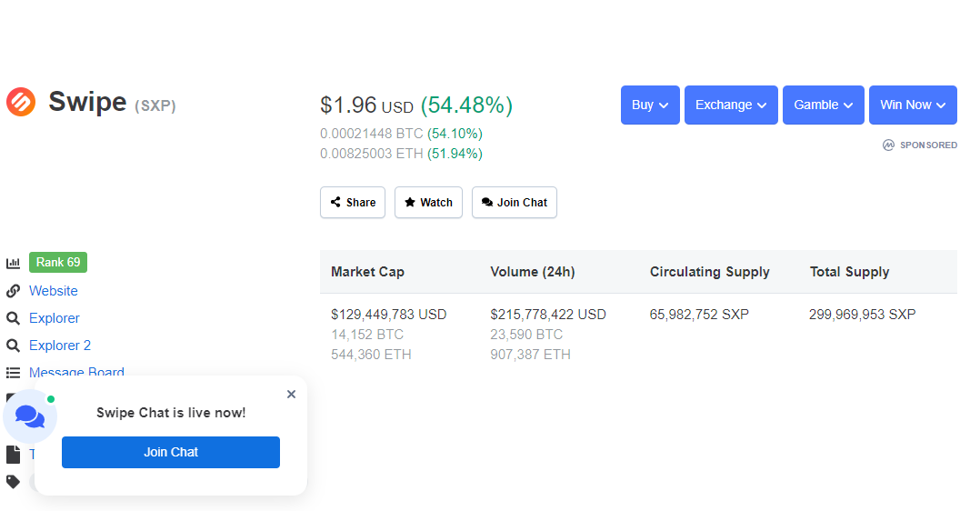Click the outlined Join Chat button near price
The height and width of the screenshot is (511, 980).
tap(514, 203)
